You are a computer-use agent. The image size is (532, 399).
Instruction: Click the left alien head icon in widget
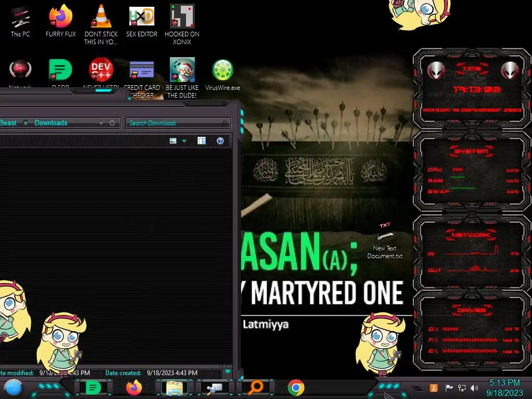click(x=436, y=70)
